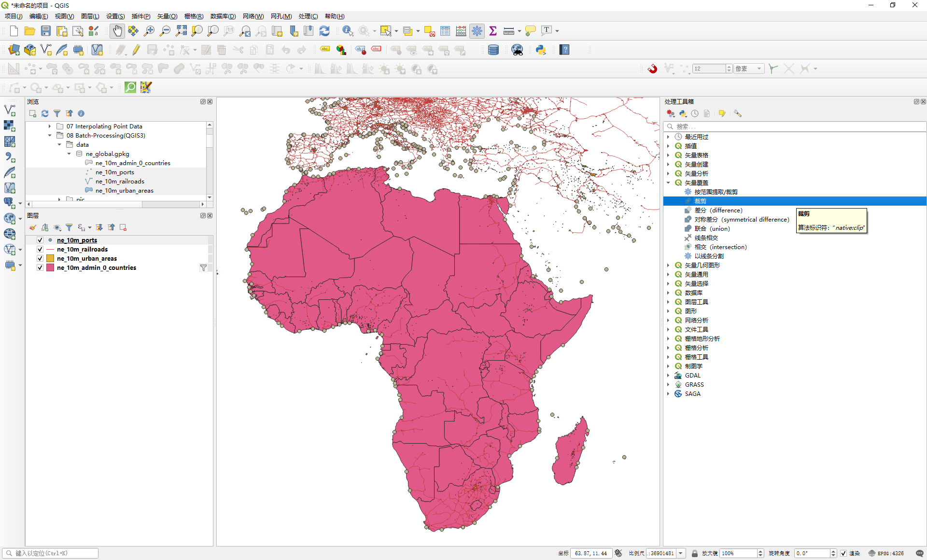
Task: Open the Field Calculator
Action: (x=461, y=30)
